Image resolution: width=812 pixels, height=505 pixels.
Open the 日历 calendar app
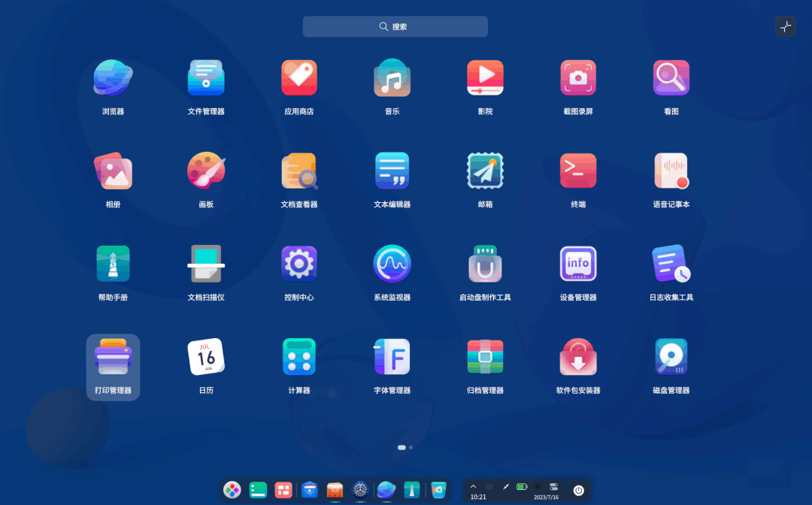click(206, 357)
